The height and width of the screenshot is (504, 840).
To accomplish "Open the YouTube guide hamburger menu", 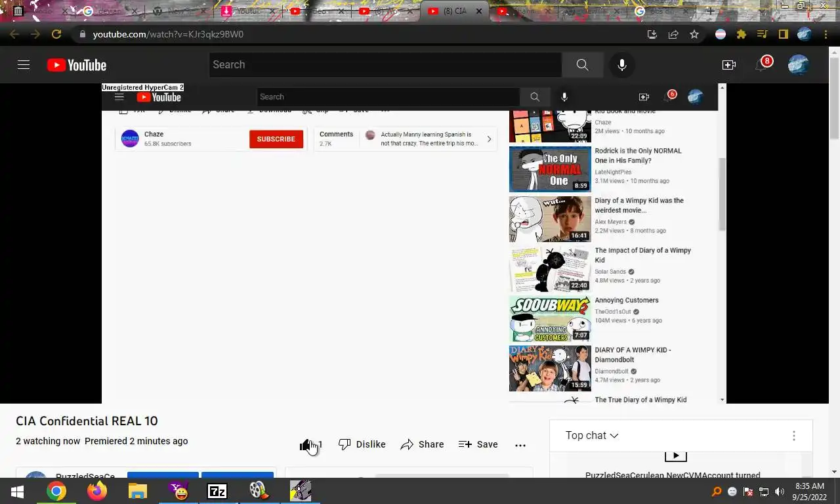I will coord(24,64).
